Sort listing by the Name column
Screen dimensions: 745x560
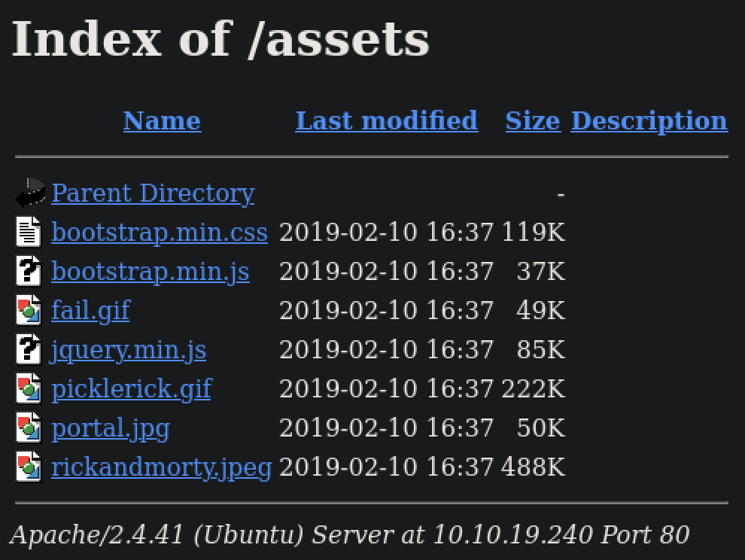[162, 120]
